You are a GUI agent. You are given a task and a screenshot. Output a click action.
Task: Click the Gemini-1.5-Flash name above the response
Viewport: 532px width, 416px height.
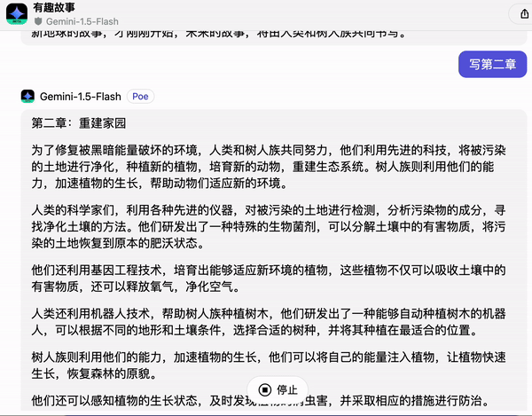click(81, 97)
